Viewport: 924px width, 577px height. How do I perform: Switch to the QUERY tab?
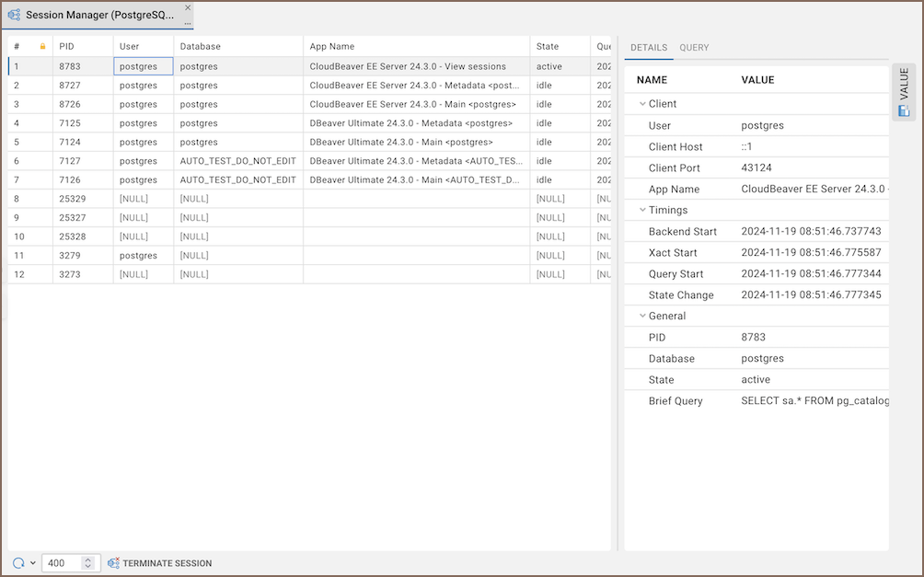point(694,48)
